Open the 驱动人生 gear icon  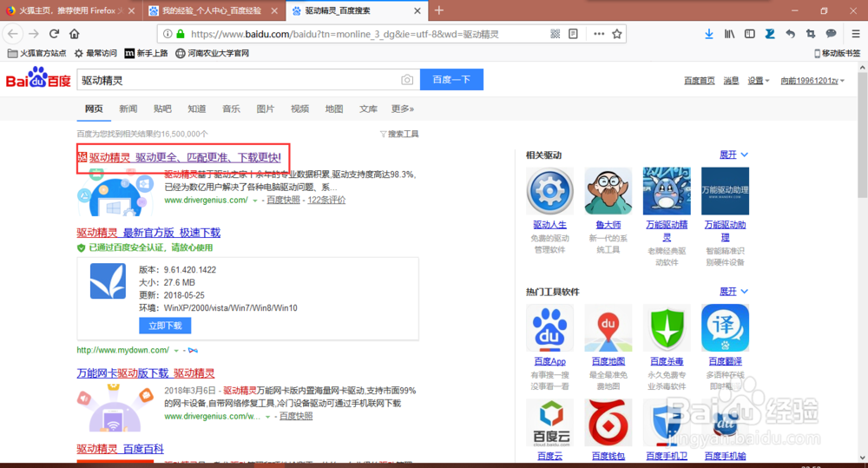pos(549,191)
